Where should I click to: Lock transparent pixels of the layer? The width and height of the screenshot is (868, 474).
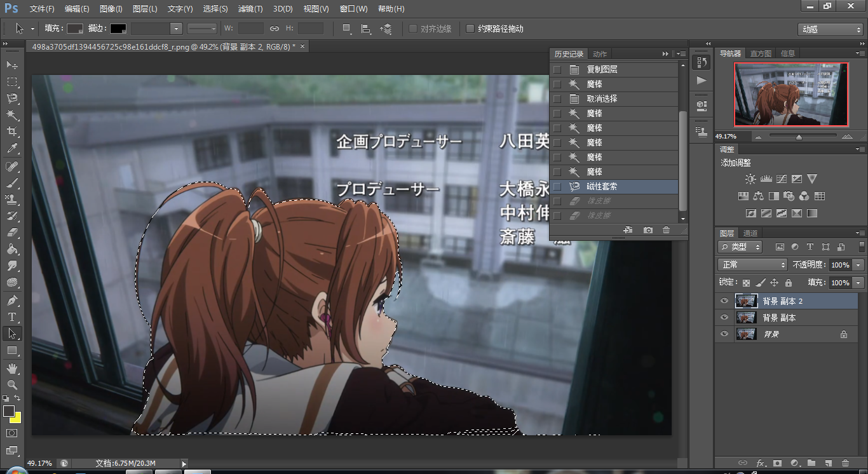coord(747,283)
